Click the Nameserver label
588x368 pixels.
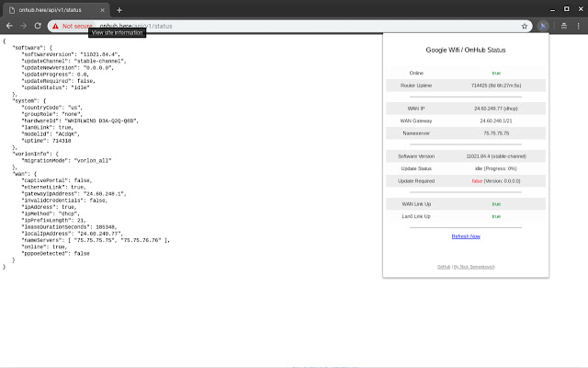tap(416, 133)
